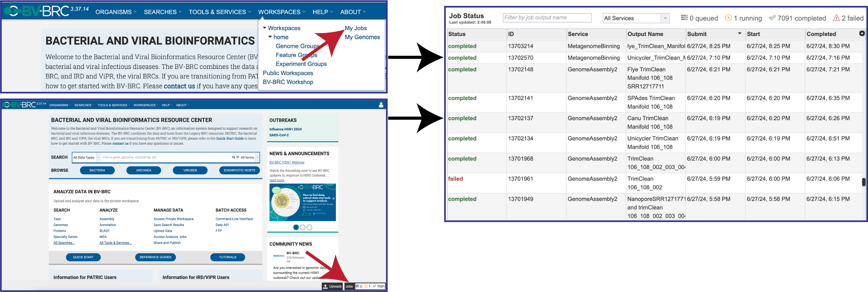Screen dimensions: 868x292
Task: Open the user profile icon on the home page header
Action: (381, 105)
